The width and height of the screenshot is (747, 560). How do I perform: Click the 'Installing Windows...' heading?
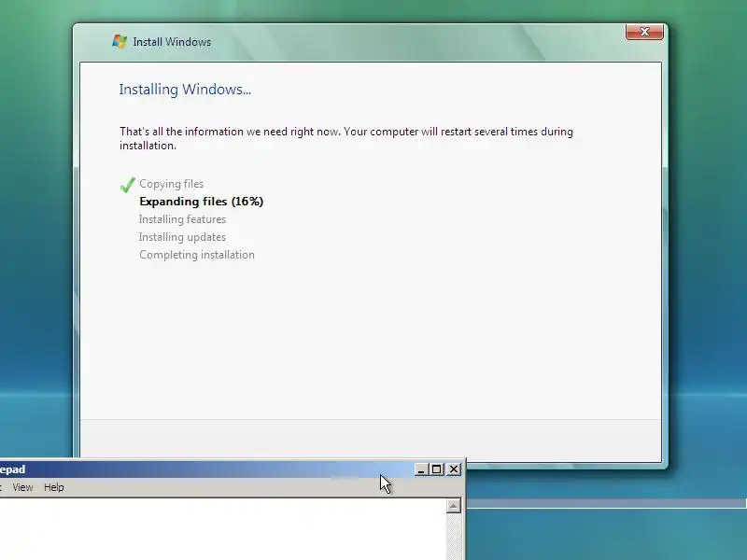coord(185,89)
